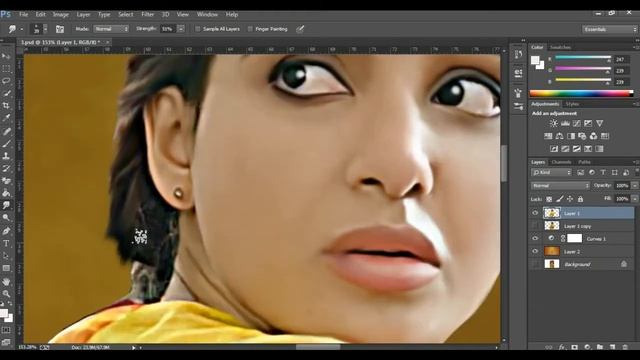640x360 pixels.
Task: Show Layer 1 copy visibility box
Action: 535,226
